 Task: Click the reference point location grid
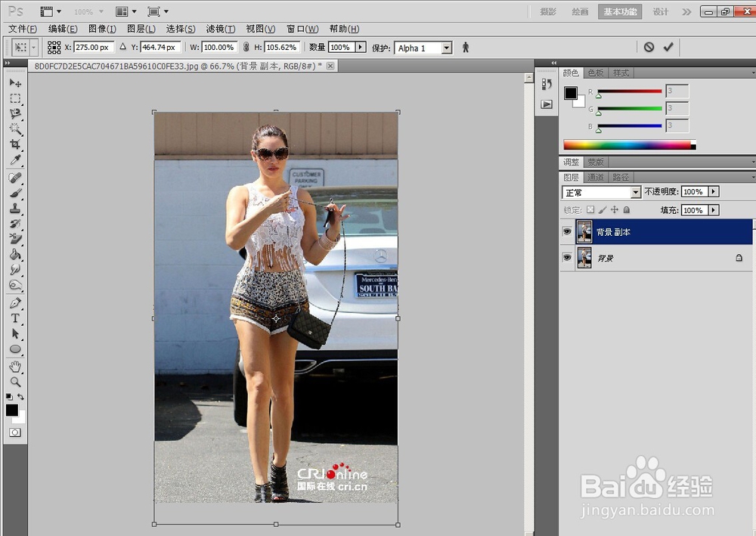pos(54,47)
